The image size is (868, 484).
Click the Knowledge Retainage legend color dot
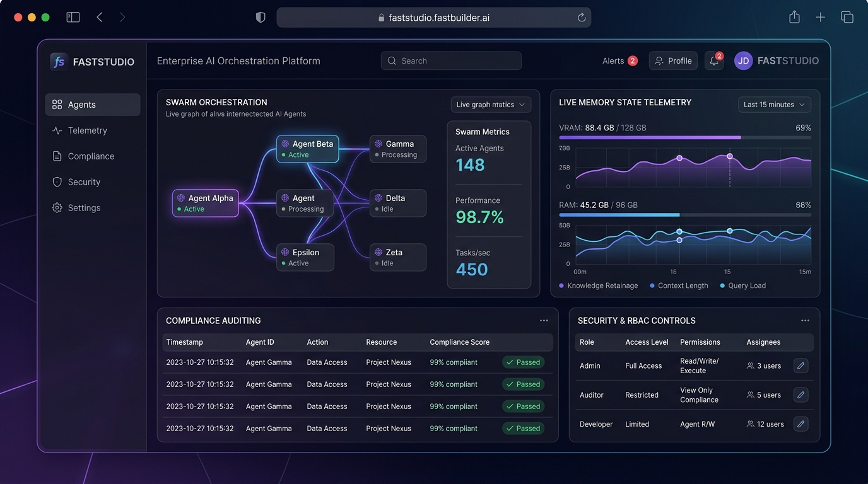[x=561, y=285]
